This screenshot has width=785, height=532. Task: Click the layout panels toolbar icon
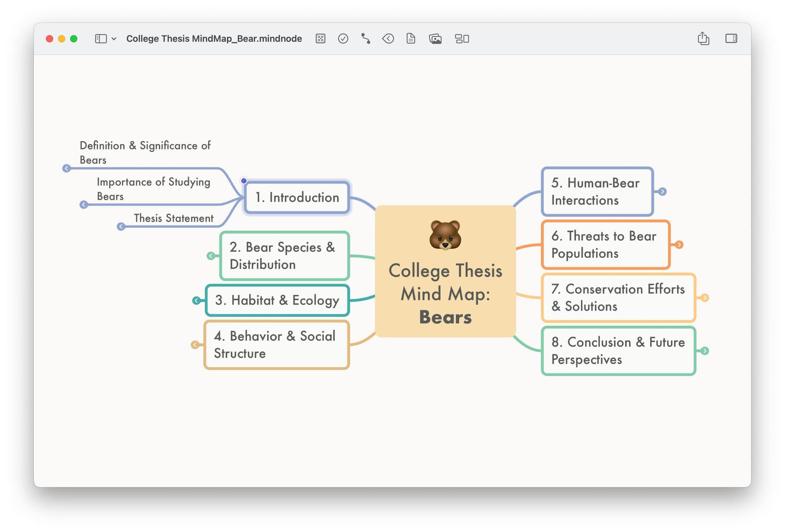click(x=462, y=38)
